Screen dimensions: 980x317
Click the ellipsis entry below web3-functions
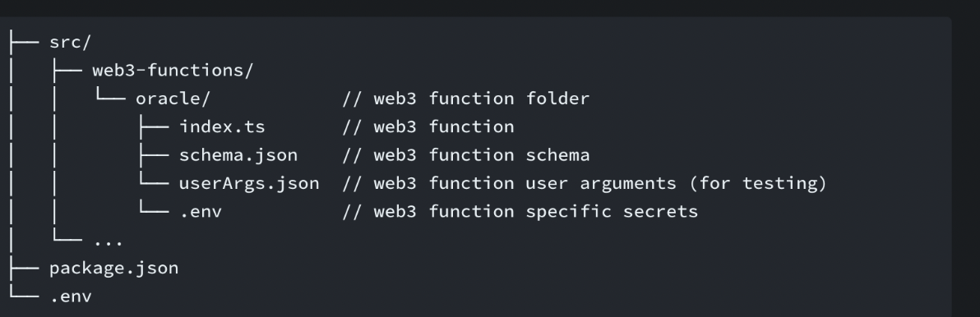pos(108,241)
